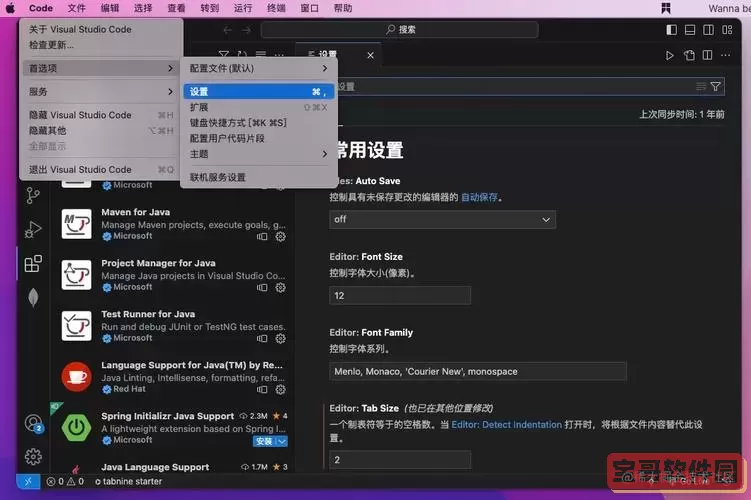Go forward with the right navigation arrow
The width and height of the screenshot is (751, 500).
pyautogui.click(x=246, y=30)
